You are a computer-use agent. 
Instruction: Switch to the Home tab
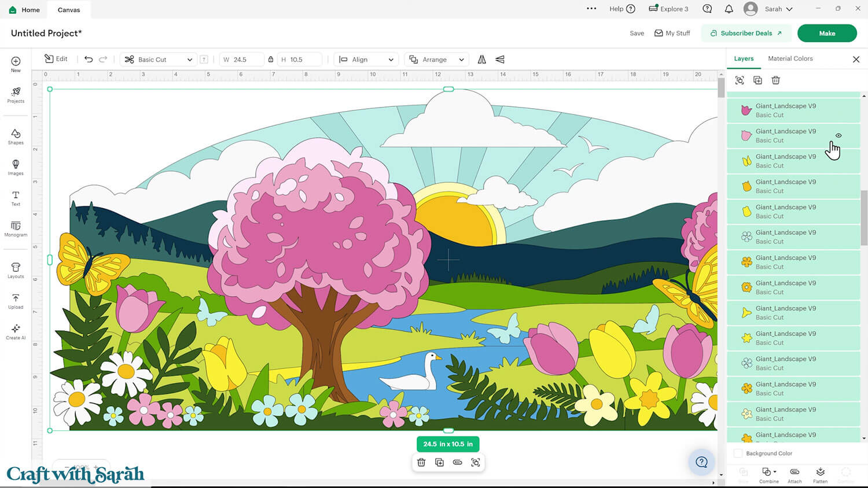click(x=24, y=10)
